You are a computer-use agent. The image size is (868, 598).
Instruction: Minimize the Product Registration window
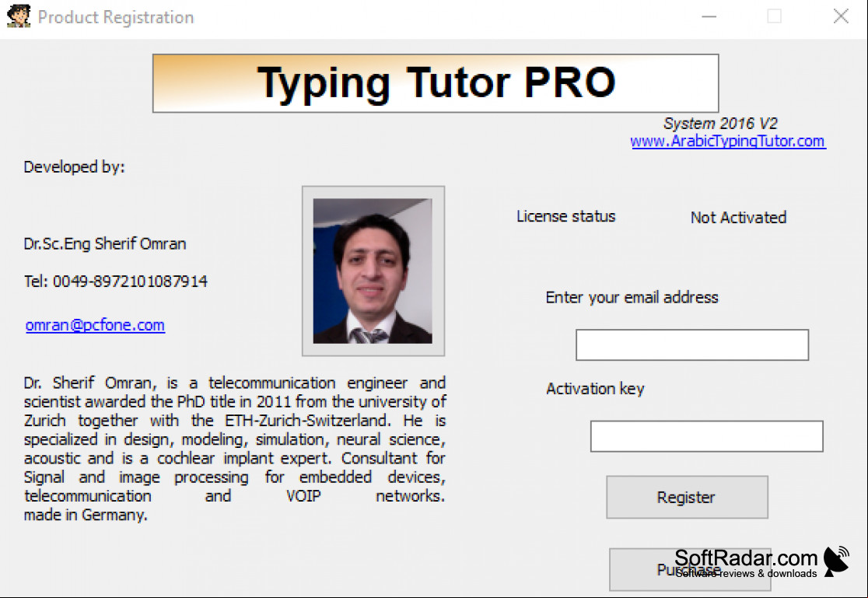(x=709, y=16)
